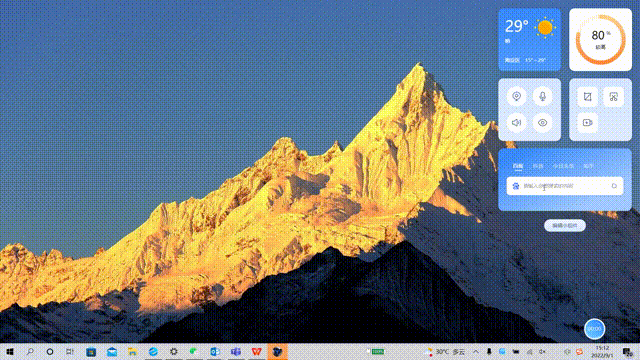This screenshot has height=360, width=640.
Task: Switch to the second search widget tab
Action: pyautogui.click(x=538, y=166)
